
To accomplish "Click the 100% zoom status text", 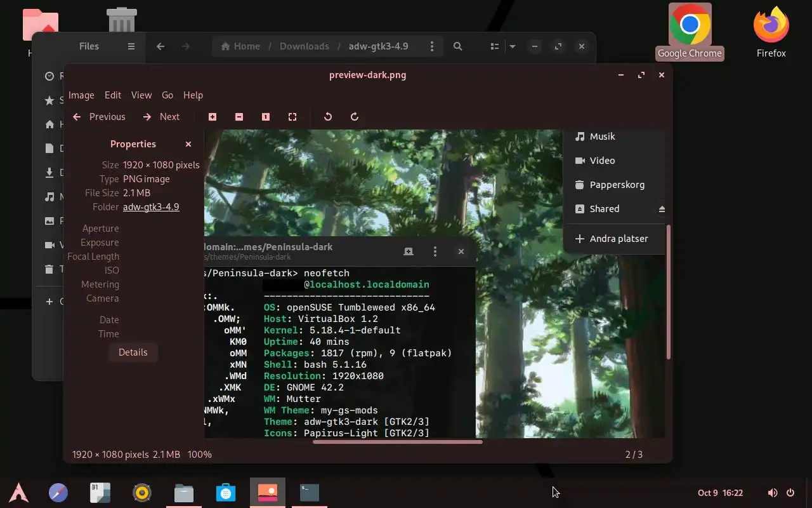I will tap(200, 455).
